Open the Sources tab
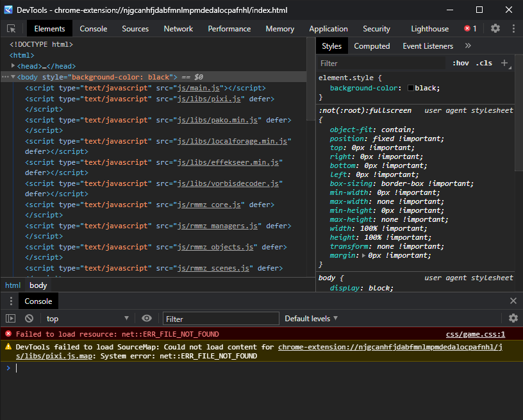Screen dimensions: 523x420 click(x=135, y=29)
